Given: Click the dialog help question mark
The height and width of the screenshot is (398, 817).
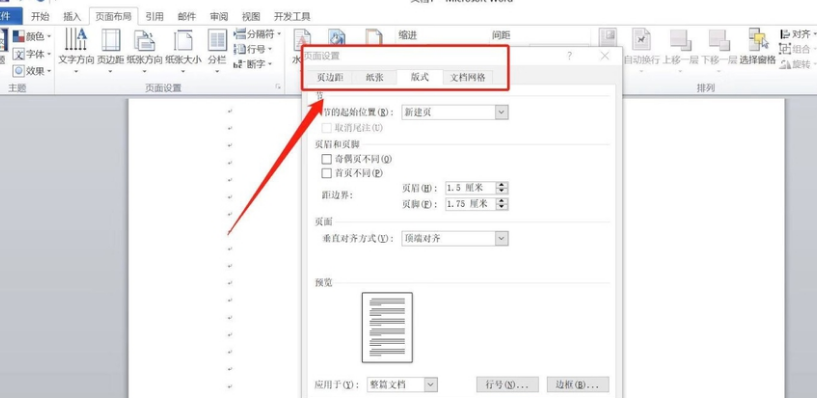Looking at the screenshot, I should [x=570, y=56].
